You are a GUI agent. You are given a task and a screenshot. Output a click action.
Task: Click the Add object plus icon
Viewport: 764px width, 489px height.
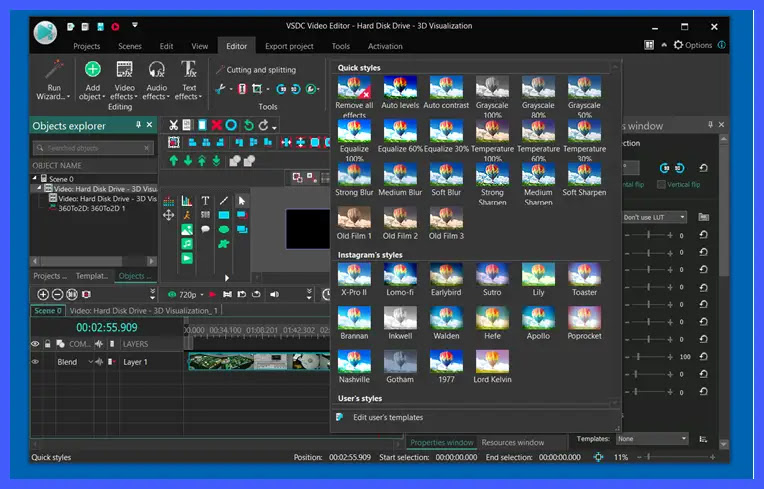click(93, 69)
